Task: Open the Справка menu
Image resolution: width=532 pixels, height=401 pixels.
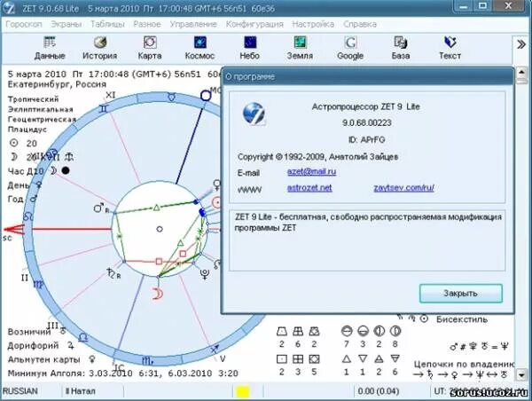Action: pyautogui.click(x=360, y=24)
